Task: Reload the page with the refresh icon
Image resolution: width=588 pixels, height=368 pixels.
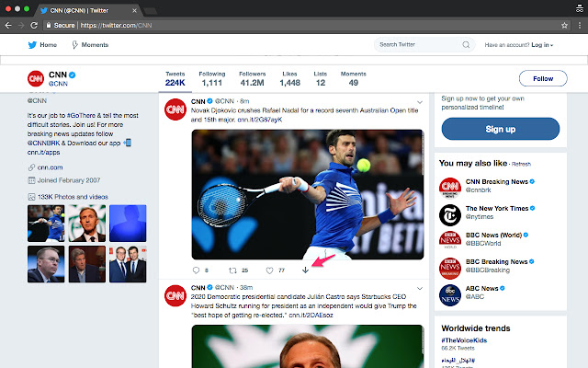Action: click(34, 25)
